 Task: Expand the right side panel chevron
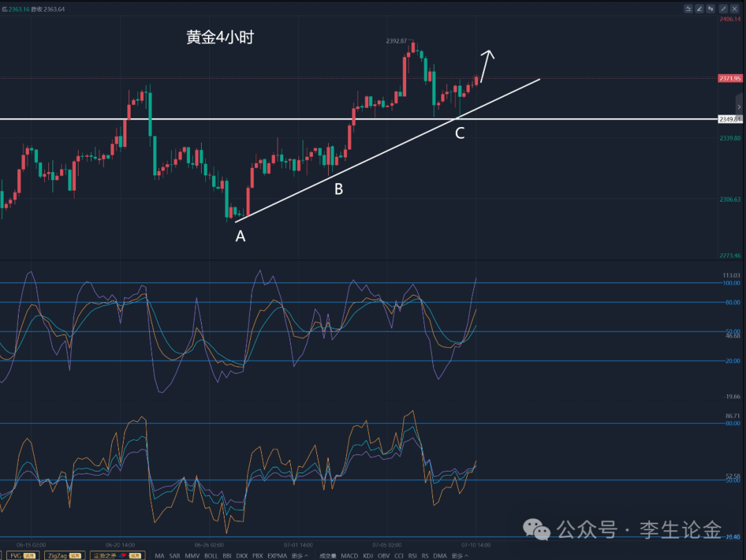738,107
